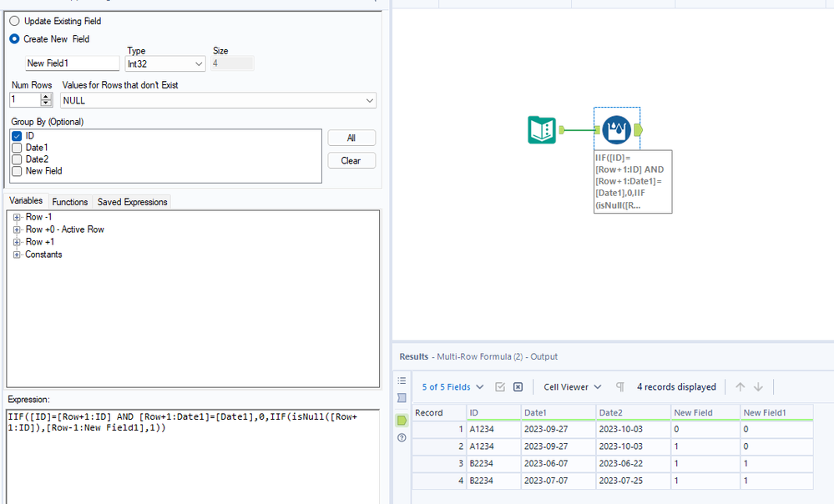Check the Date1 group by checkbox
The image size is (834, 504).
17,148
